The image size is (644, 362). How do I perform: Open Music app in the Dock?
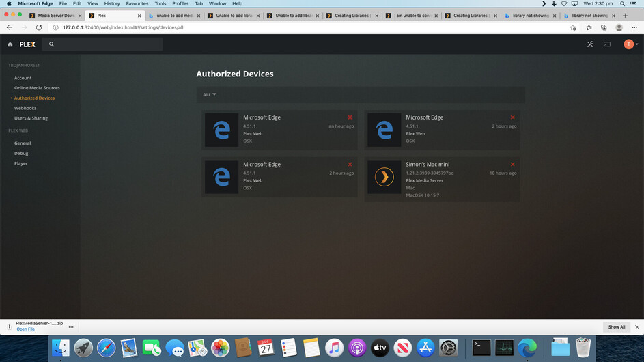point(335,348)
